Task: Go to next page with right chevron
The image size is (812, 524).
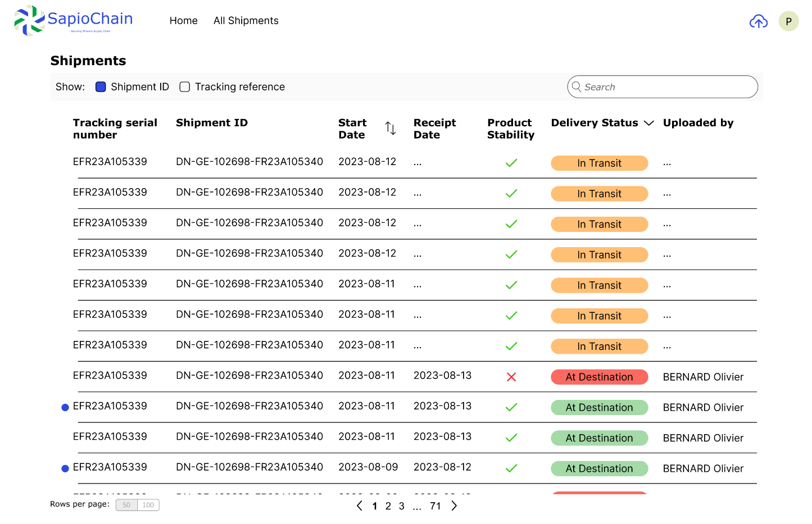Action: coord(454,506)
